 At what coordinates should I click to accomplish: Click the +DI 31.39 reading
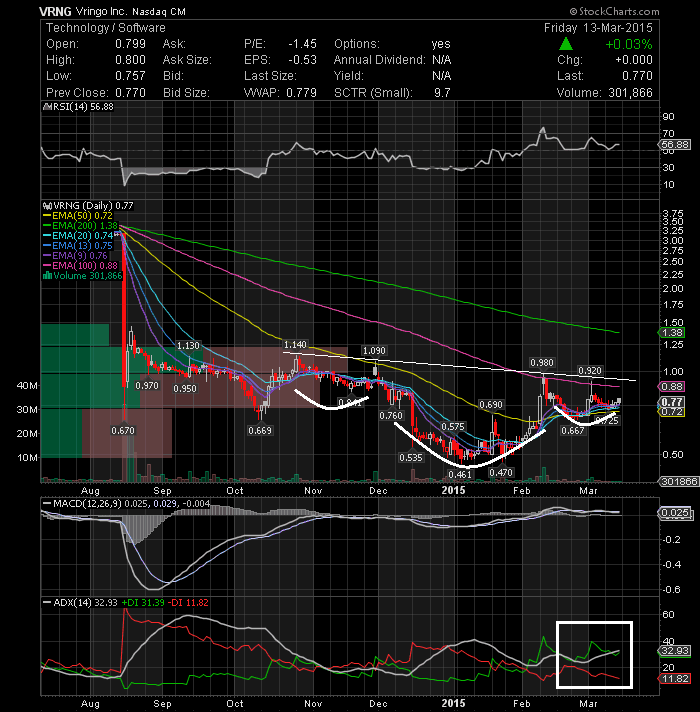(x=143, y=603)
